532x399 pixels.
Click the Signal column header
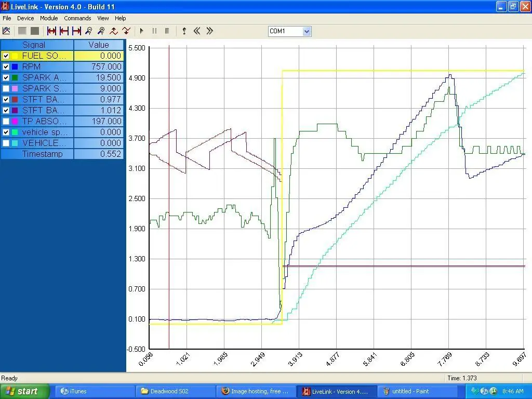click(x=37, y=45)
